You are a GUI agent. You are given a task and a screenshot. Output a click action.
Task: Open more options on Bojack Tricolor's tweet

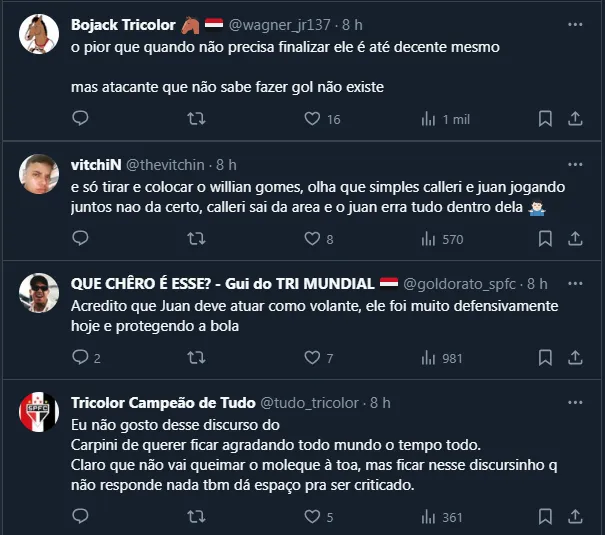pyautogui.click(x=575, y=24)
